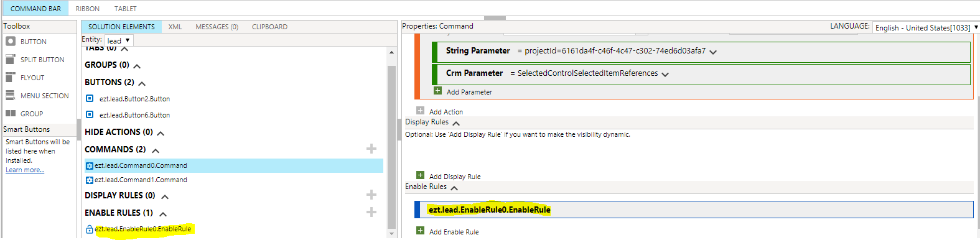Select the Split Button toolbox icon

(x=11, y=60)
